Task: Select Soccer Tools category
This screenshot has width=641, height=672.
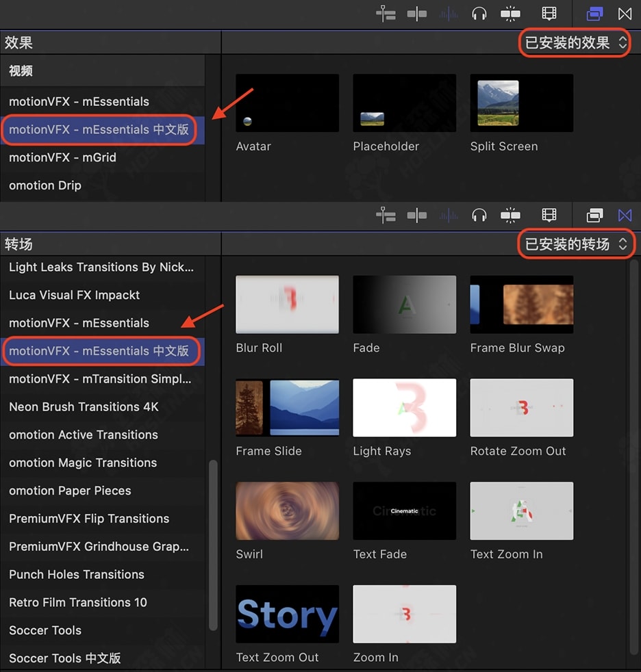Action: [x=103, y=630]
